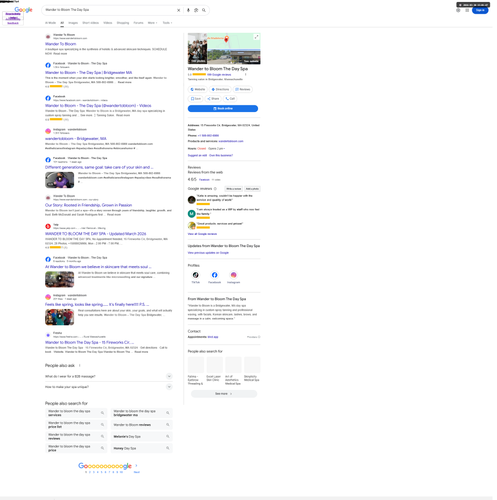Share the business listing
Screen dimensions: 497x500
[213, 99]
